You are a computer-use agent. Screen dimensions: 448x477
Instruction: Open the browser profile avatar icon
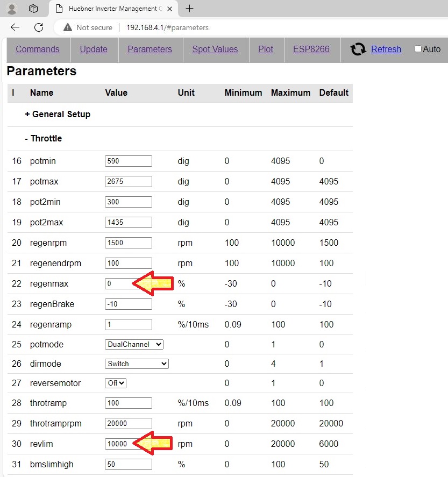tap(12, 9)
